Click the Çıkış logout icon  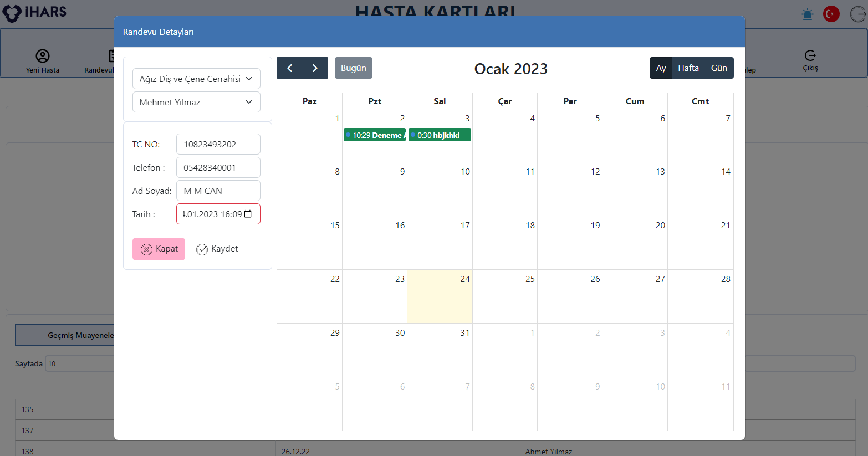point(810,55)
